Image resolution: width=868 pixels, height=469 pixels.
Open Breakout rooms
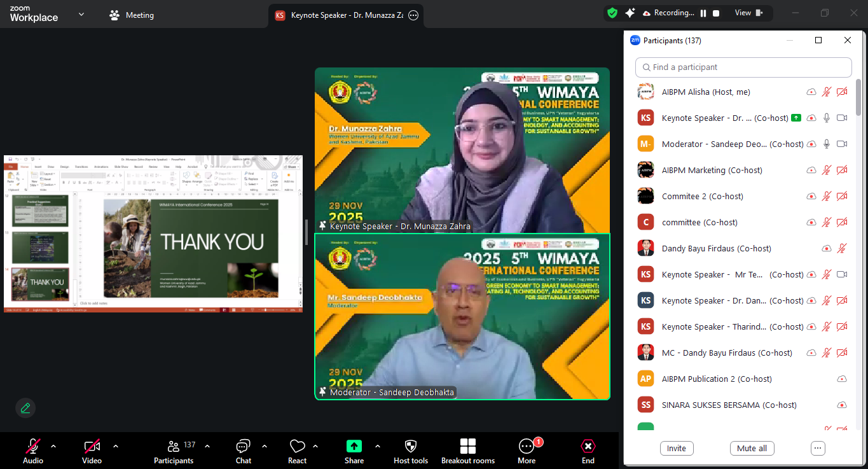468,447
